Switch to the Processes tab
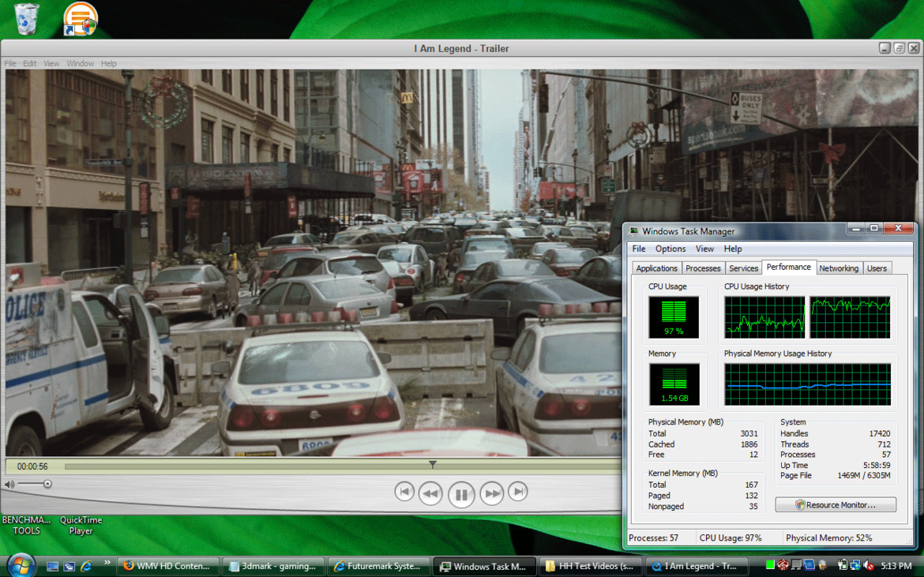 (703, 268)
